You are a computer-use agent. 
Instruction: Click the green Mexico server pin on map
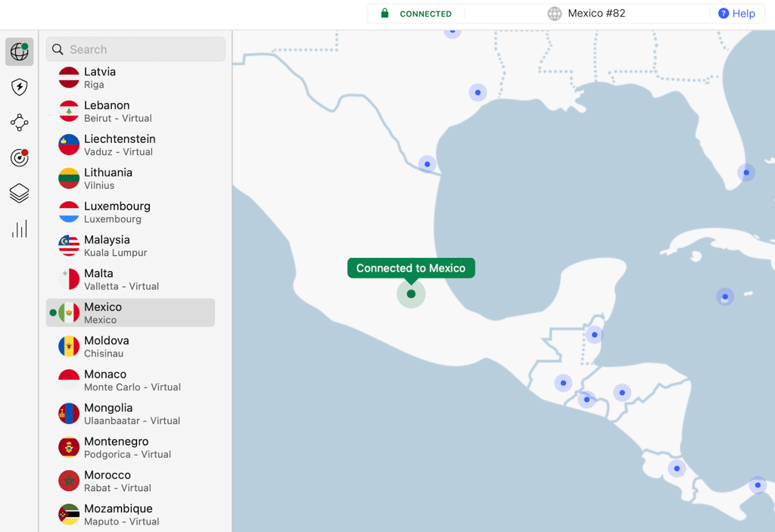(x=411, y=294)
